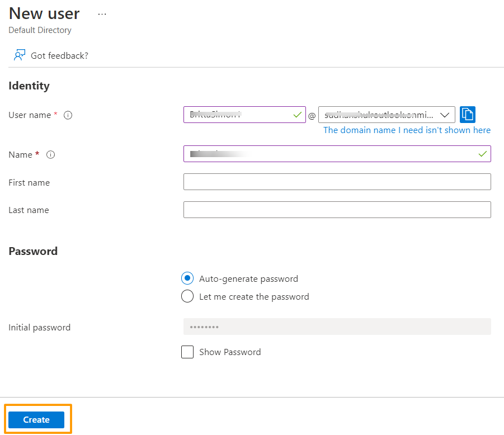Click the Got feedback? link

click(59, 55)
